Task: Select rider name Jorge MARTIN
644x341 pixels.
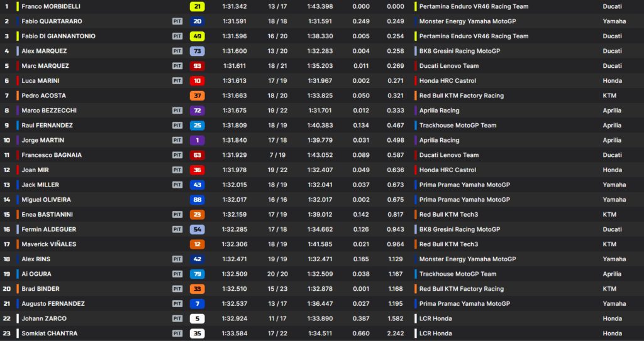Action: click(x=43, y=140)
